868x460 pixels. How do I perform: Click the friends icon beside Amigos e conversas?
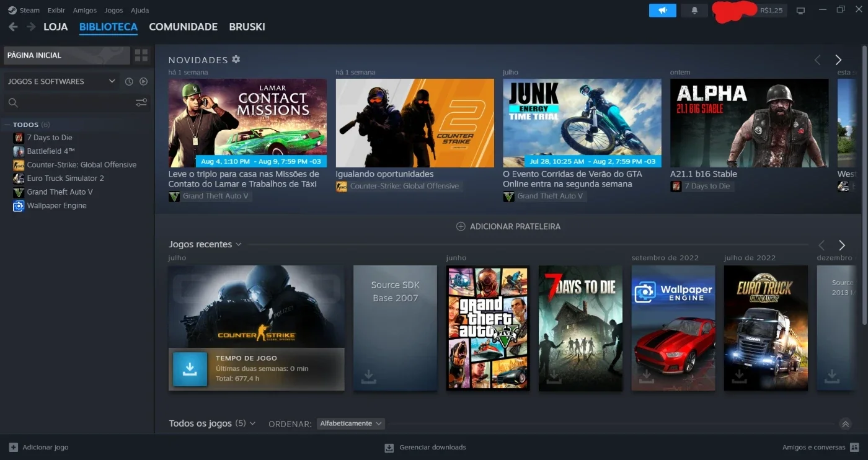[x=854, y=447]
